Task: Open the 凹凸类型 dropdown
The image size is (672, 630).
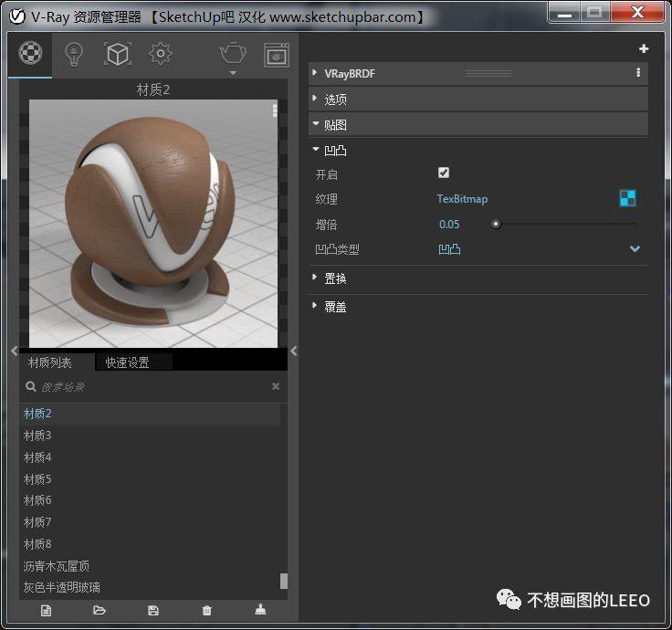Action: coord(635,248)
